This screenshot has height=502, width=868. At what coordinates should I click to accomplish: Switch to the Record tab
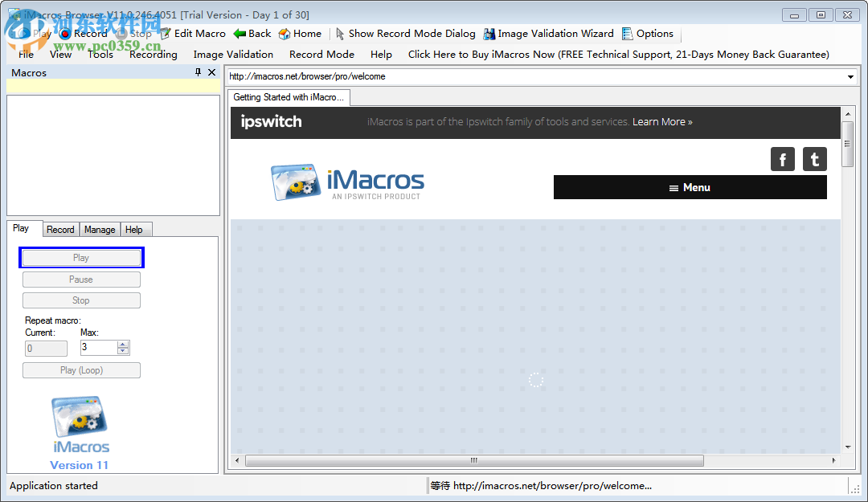(60, 230)
